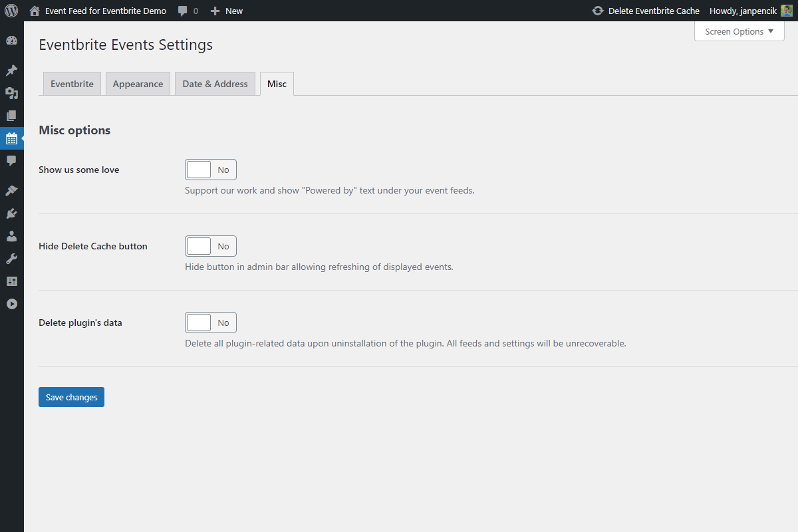
Task: Click the WordPress logo icon
Action: (11, 11)
